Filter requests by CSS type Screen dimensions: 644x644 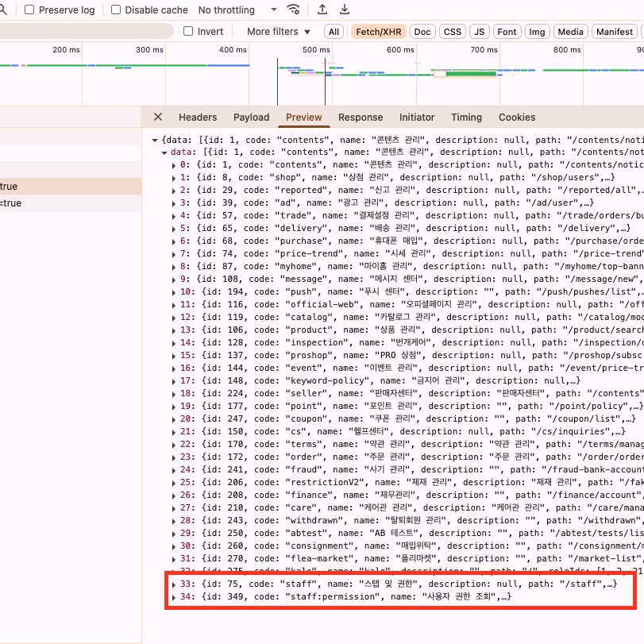click(452, 32)
